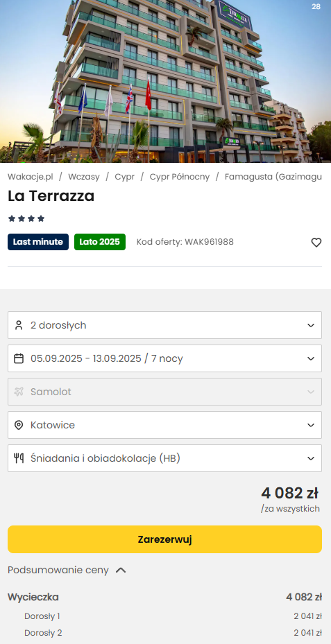331x644 pixels.
Task: Open the Śniadania i obiadokolacje meal plan dropdown
Action: [x=164, y=458]
